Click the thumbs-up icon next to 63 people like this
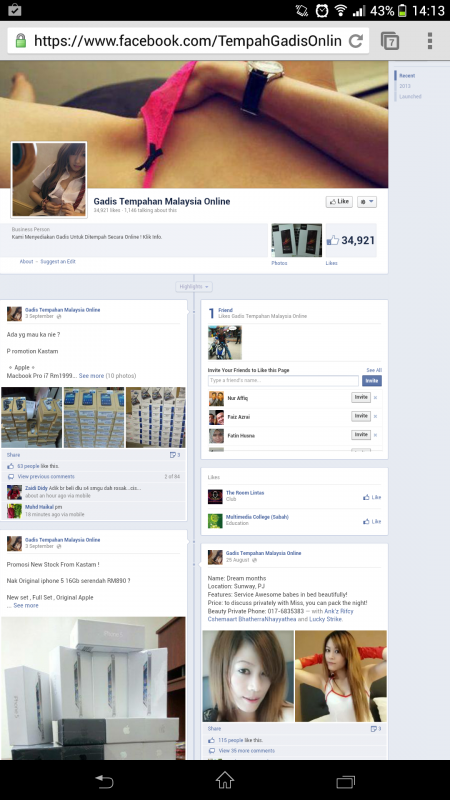The height and width of the screenshot is (800, 450). coord(11,466)
